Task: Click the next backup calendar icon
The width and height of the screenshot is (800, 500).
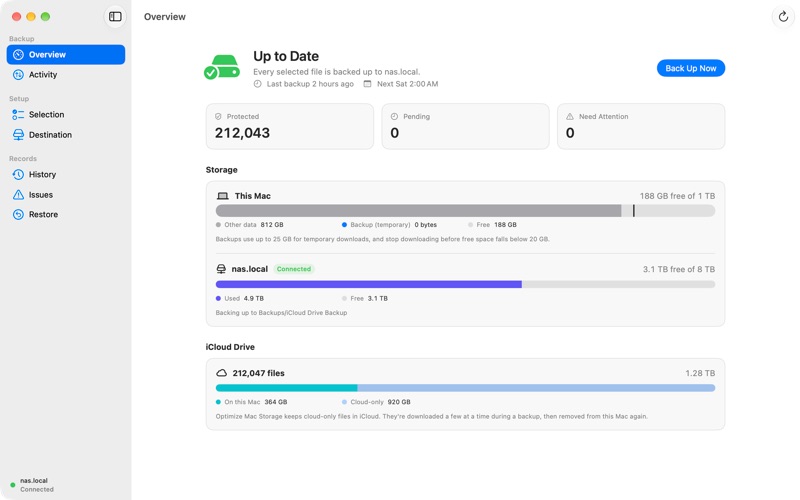Action: [x=367, y=84]
